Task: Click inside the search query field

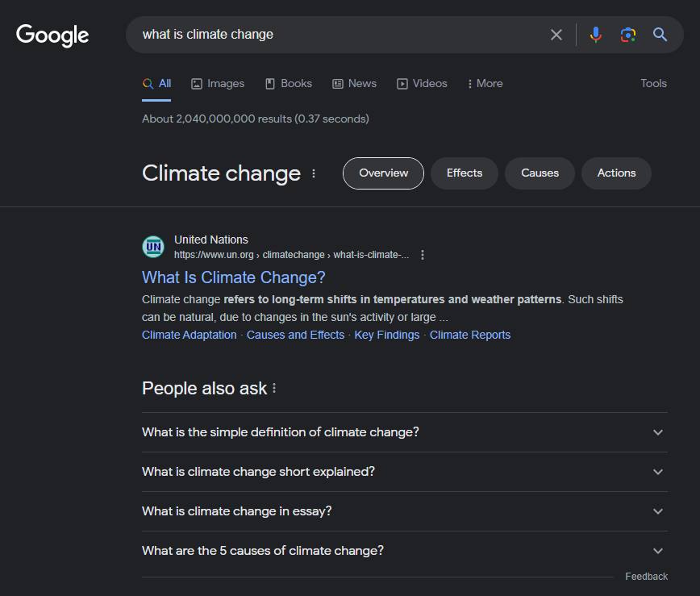Action: tap(339, 35)
